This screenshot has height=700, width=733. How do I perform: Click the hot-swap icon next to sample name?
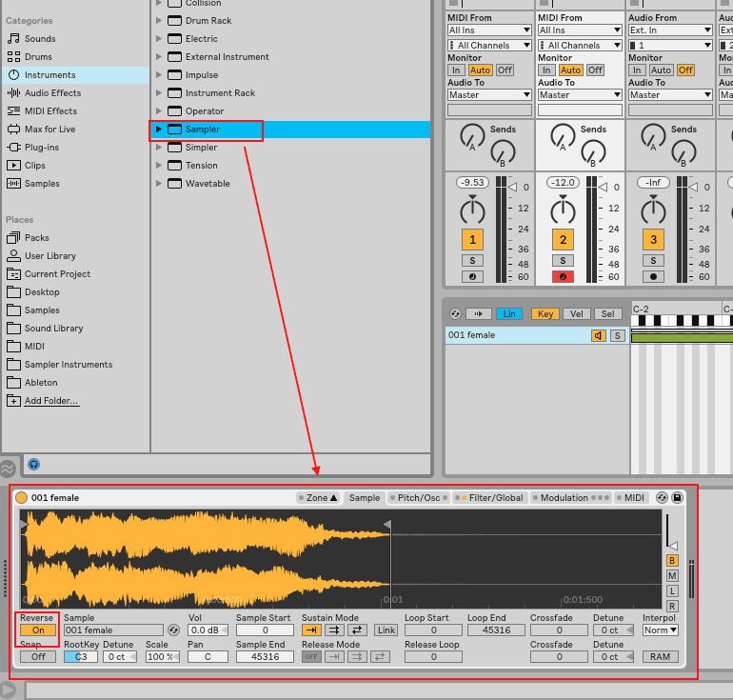coord(174,630)
